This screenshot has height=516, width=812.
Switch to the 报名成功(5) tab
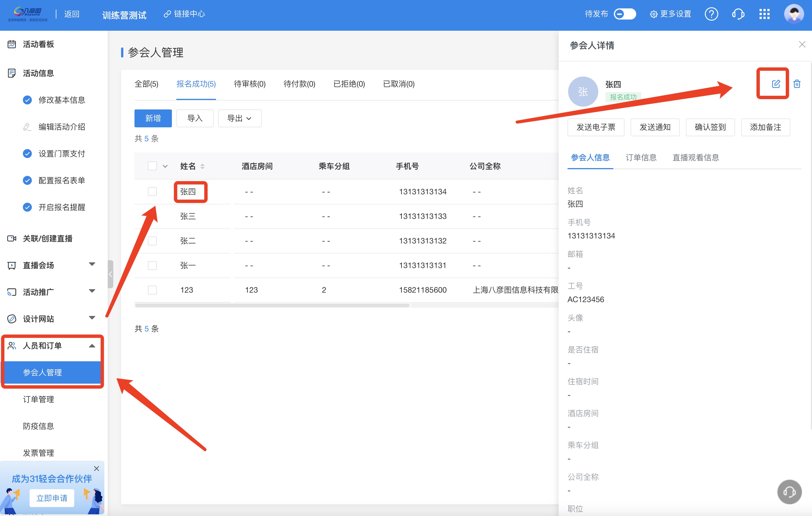(196, 84)
